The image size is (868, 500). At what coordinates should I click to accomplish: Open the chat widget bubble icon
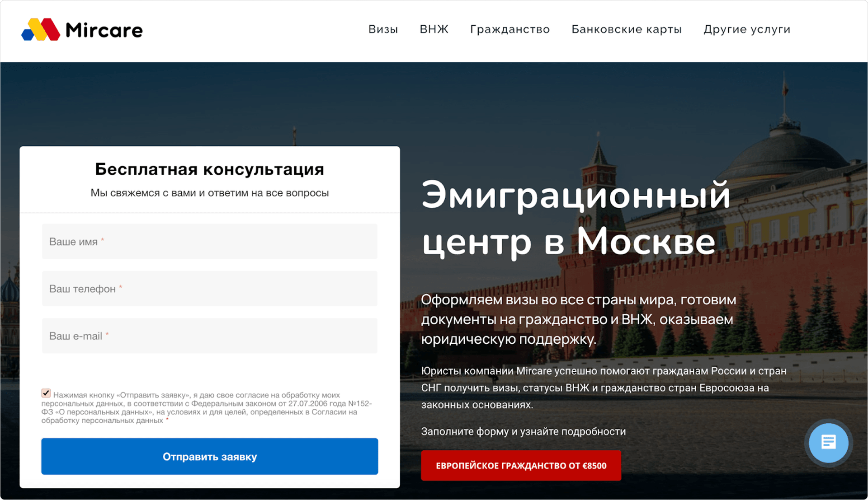point(828,443)
